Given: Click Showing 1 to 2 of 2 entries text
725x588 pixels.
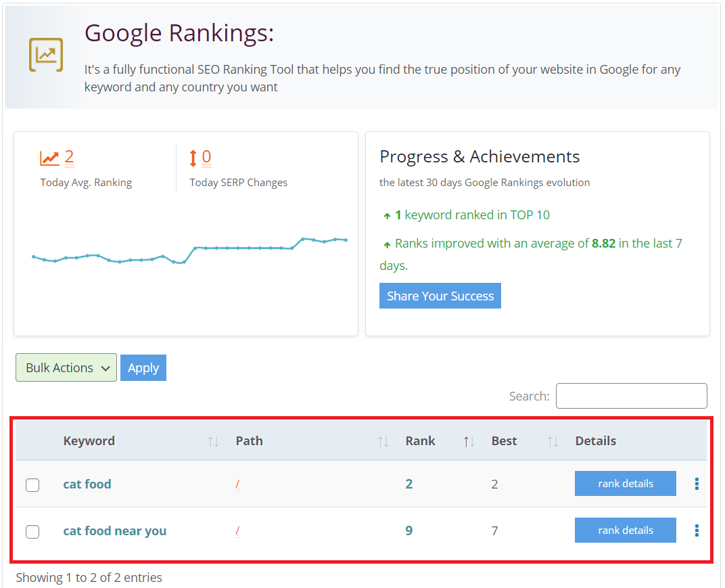Looking at the screenshot, I should click(x=89, y=577).
